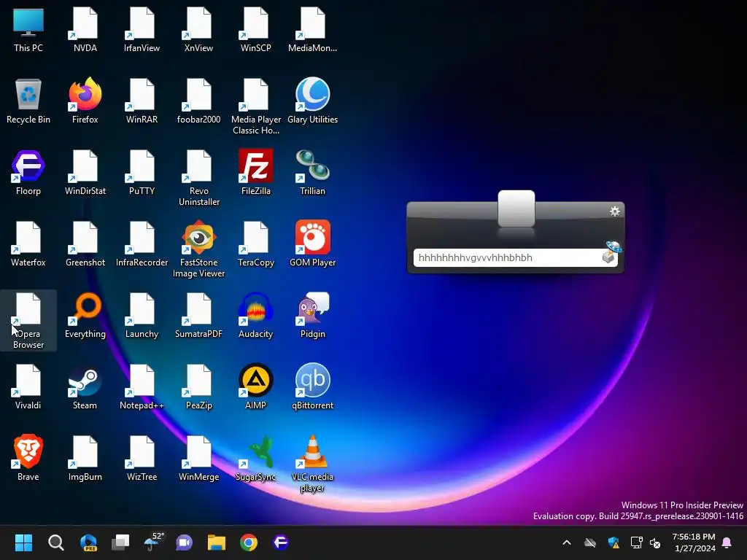The height and width of the screenshot is (560, 747).
Task: Select the InfraRecorder shortcut
Action: (x=142, y=244)
